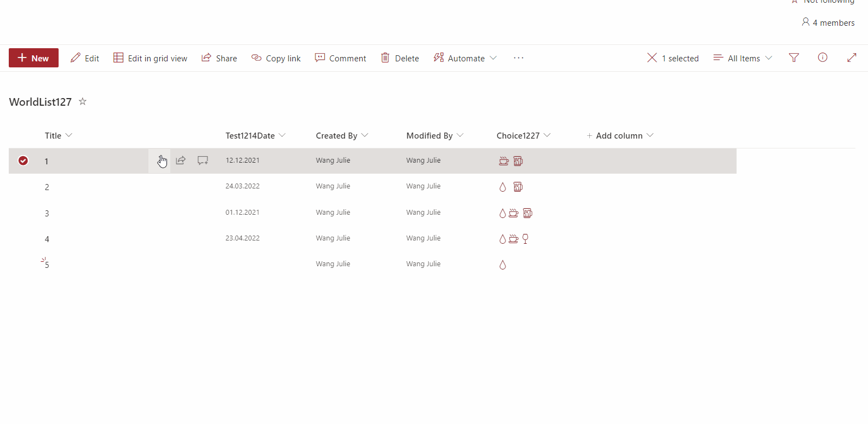Screen dimensions: 868x424
Task: Open item titled 5
Action: [x=47, y=265]
